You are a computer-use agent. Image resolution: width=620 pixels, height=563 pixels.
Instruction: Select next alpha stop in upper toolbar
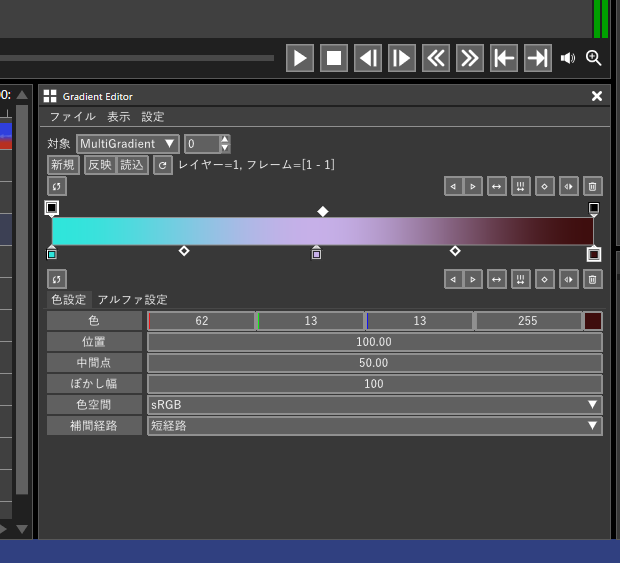(473, 186)
